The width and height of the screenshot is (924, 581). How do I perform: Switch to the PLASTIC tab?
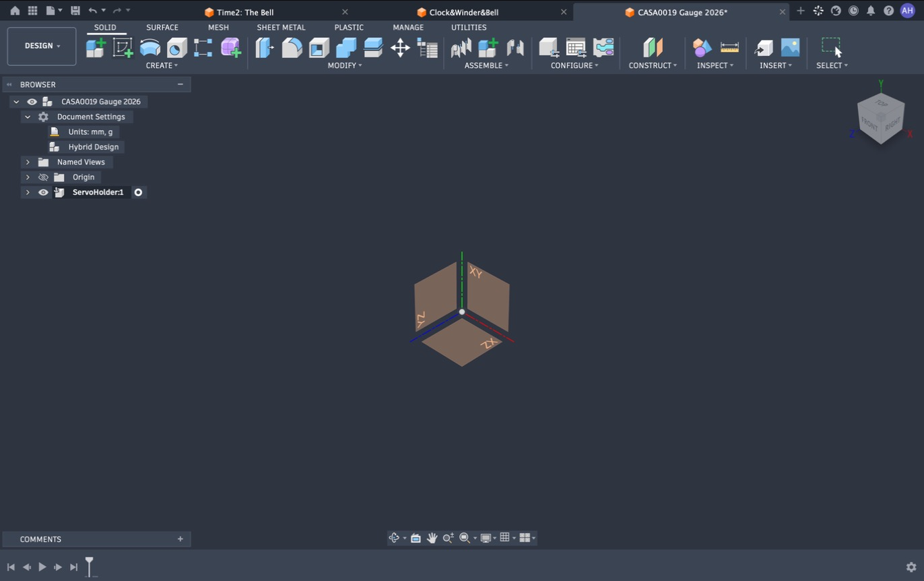[x=349, y=28]
